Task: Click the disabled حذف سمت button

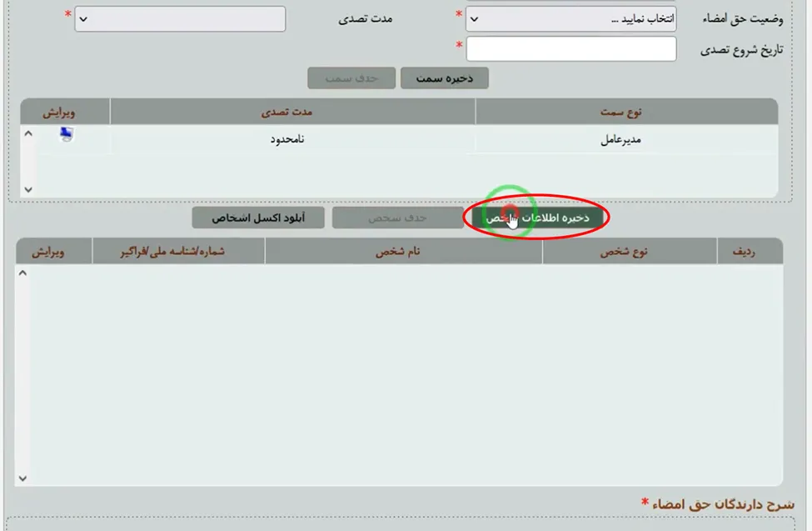Action: point(351,78)
